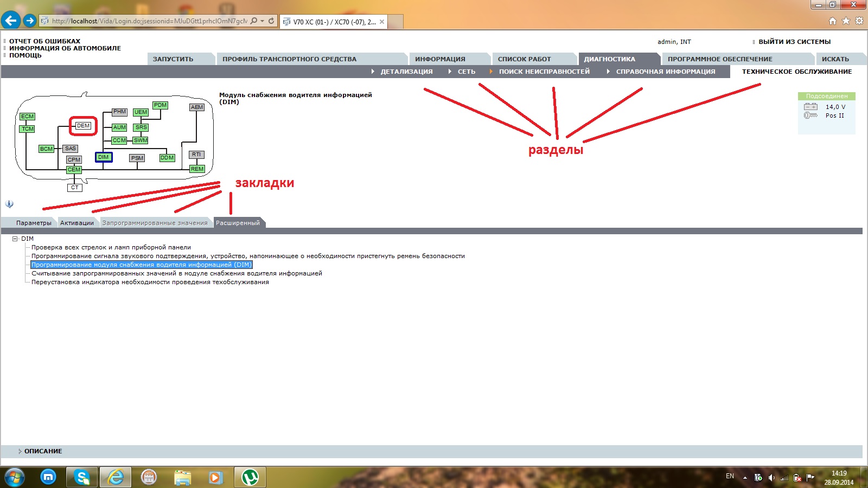The image size is (868, 488).
Task: Open ОТЧЕТ ОБ ОШИБКАХ link
Action: pyautogui.click(x=44, y=41)
